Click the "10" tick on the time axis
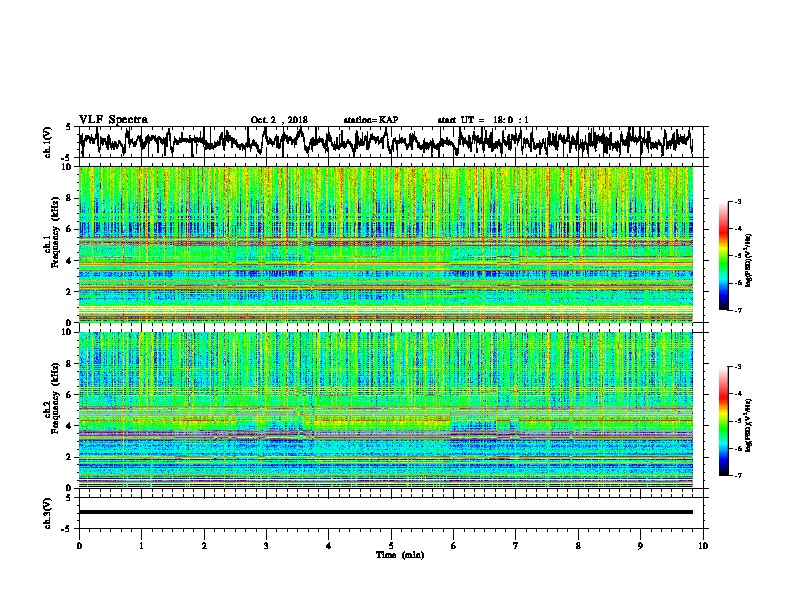 point(703,546)
